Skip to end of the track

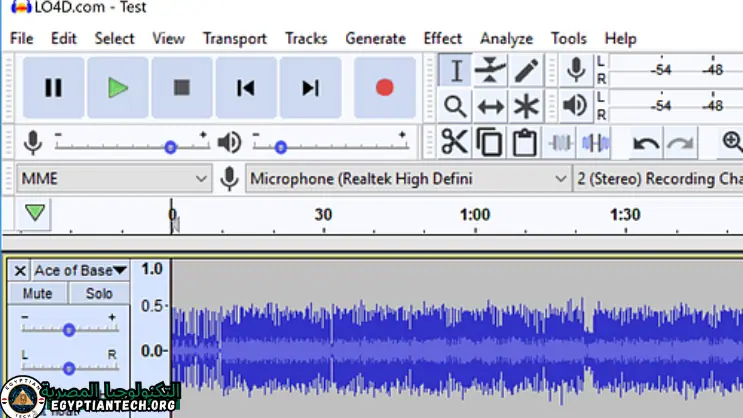pyautogui.click(x=310, y=88)
